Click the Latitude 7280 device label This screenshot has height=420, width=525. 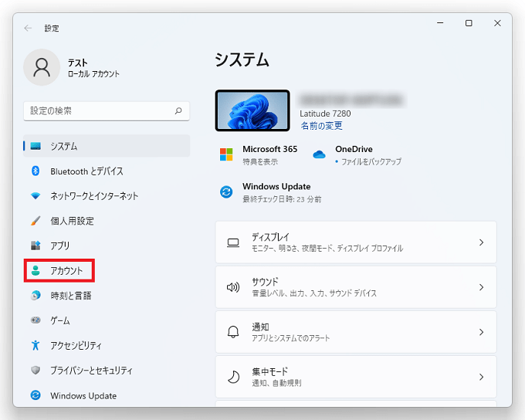[325, 113]
